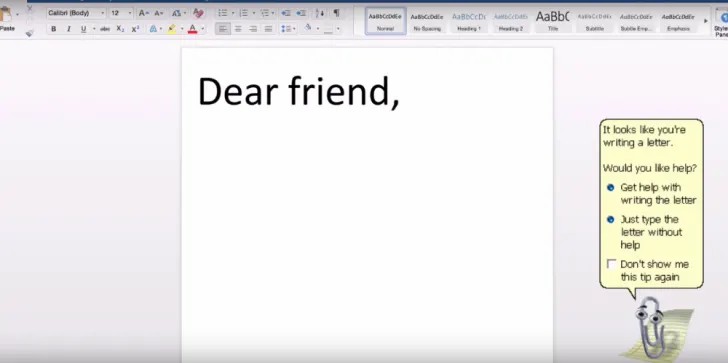Open the Shading color dropdown arrow
The height and width of the screenshot is (363, 728).
318,29
